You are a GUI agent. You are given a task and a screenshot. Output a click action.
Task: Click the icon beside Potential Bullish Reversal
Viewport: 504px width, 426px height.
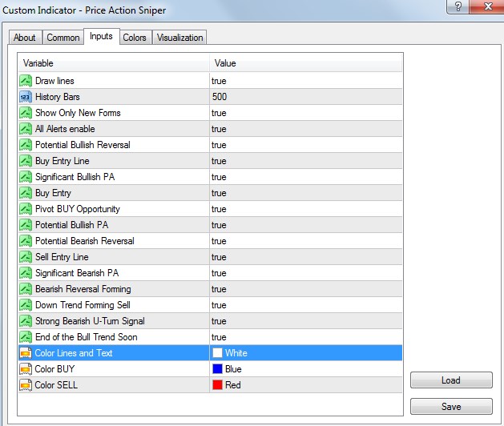pos(26,145)
